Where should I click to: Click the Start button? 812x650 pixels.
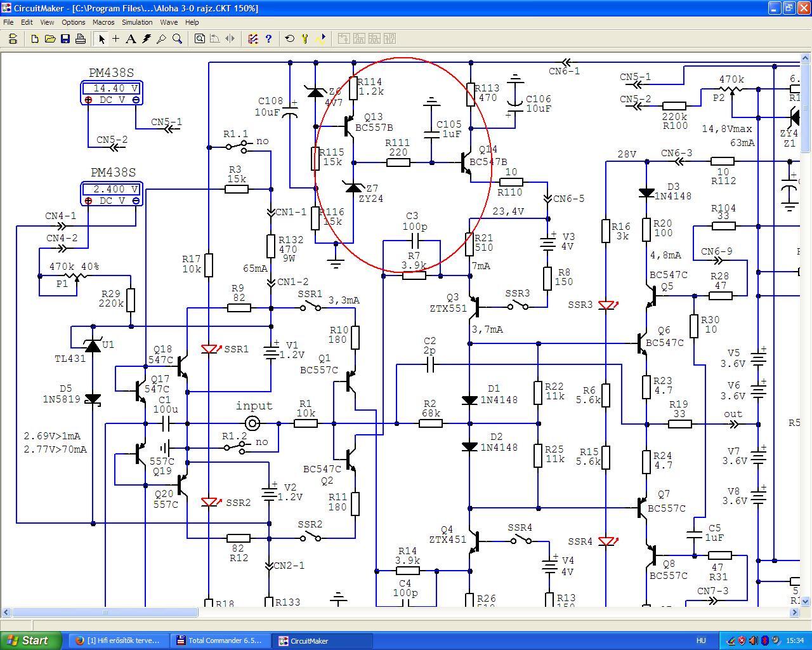31,640
